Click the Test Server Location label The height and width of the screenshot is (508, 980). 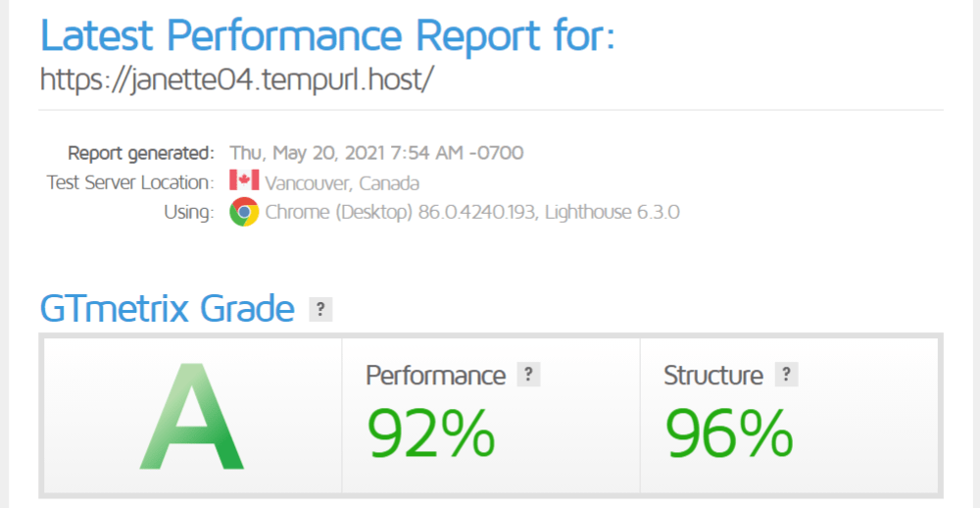[x=130, y=182]
